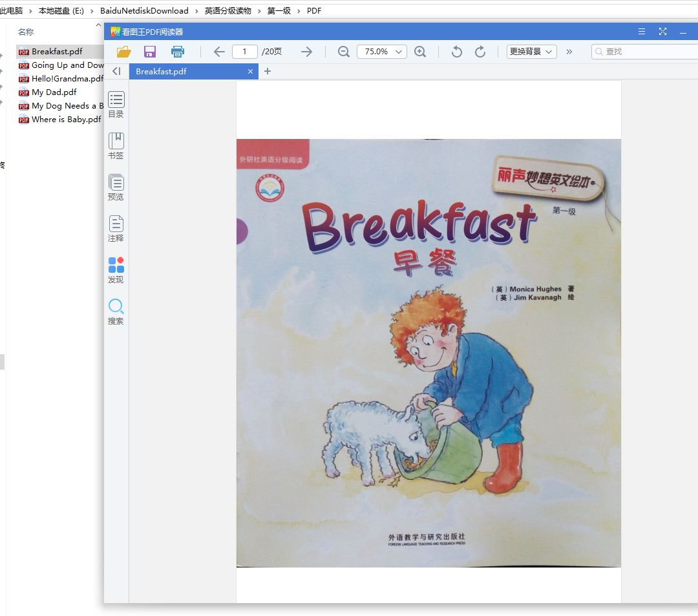Screen dimensions: 698x616
Task: Expand more toolbar options chevrons
Action: click(569, 52)
